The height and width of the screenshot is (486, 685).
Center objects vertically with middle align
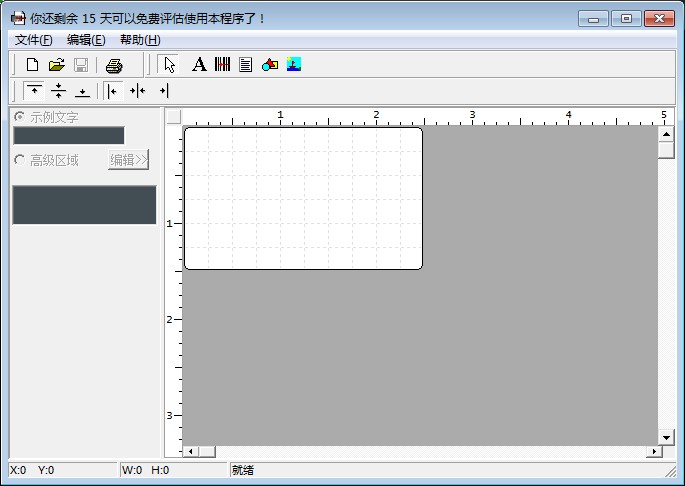tap(58, 91)
